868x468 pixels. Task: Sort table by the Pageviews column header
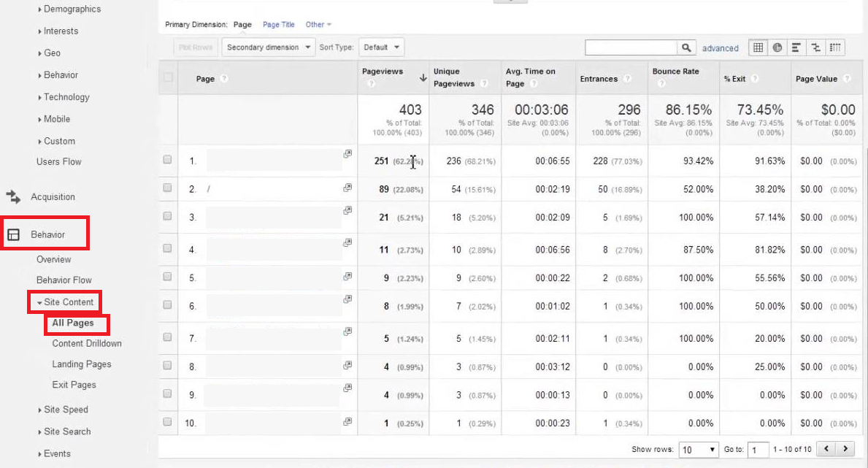(382, 72)
